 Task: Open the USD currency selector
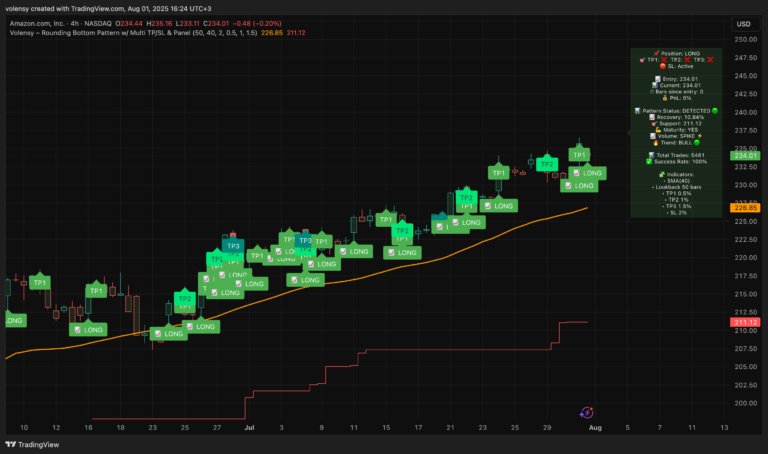point(744,24)
